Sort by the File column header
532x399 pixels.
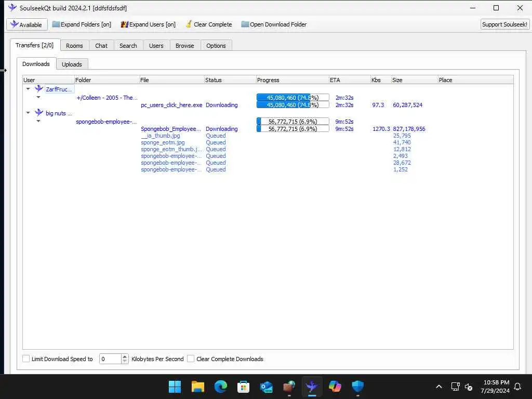point(171,80)
